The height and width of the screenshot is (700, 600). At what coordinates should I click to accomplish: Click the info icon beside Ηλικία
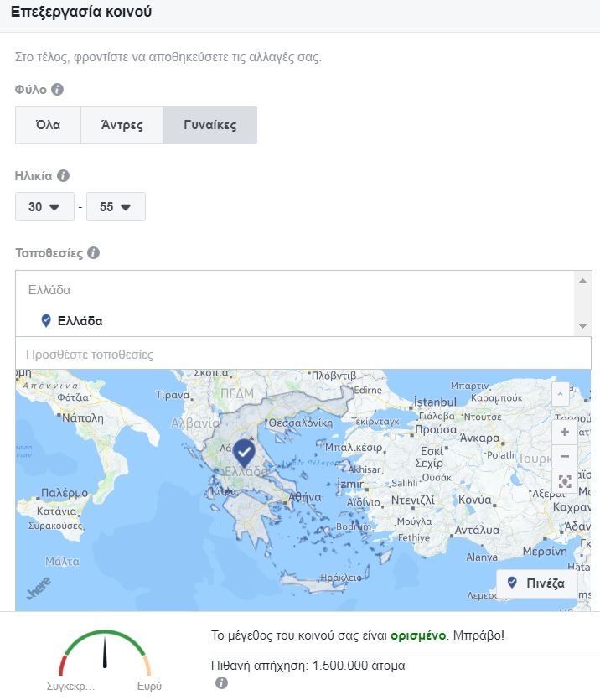click(x=63, y=176)
